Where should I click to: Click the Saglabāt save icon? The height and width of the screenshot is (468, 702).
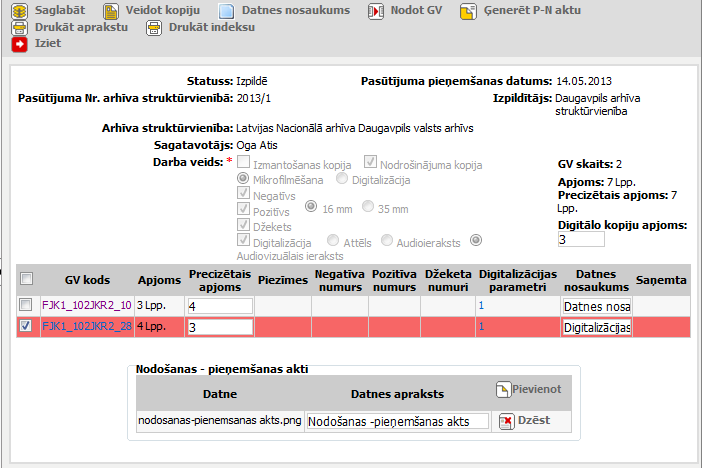20,11
